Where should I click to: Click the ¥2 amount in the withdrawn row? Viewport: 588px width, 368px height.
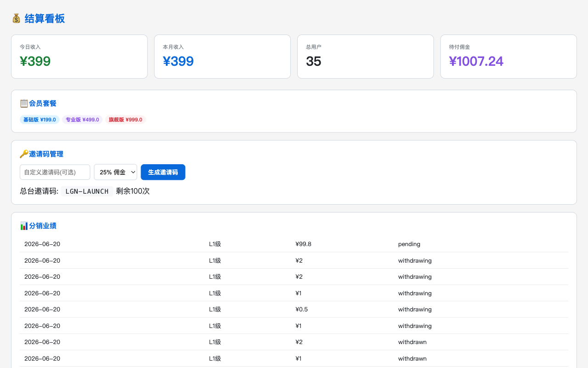coord(299,342)
